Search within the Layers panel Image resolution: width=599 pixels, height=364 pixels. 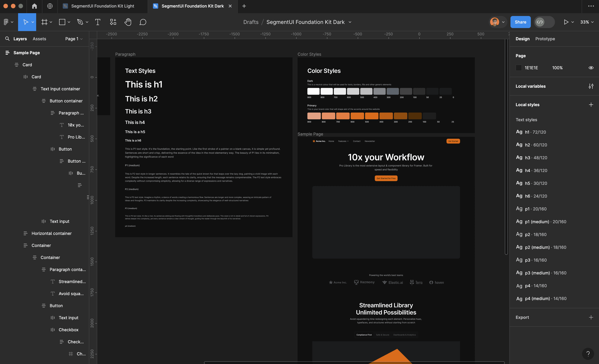coord(7,39)
